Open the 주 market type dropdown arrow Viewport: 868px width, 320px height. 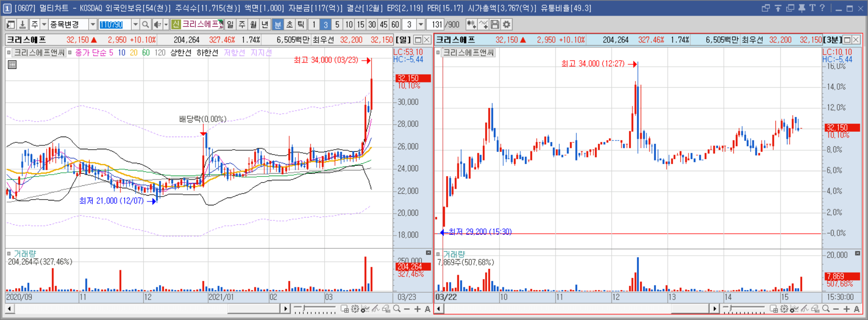coord(44,24)
